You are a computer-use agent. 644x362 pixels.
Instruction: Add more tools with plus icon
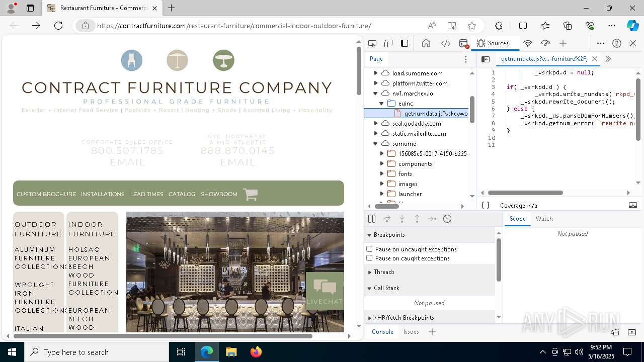click(x=563, y=43)
